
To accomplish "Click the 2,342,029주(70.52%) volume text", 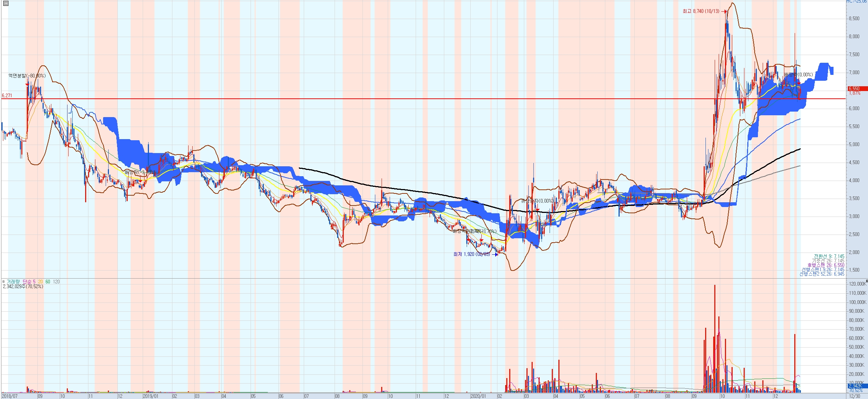I will click(23, 286).
